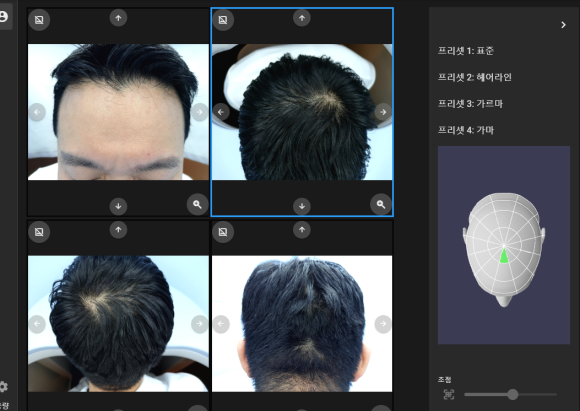Image resolution: width=580 pixels, height=411 pixels.
Task: Collapse the right panel with the chevron arrow
Action: tap(563, 25)
